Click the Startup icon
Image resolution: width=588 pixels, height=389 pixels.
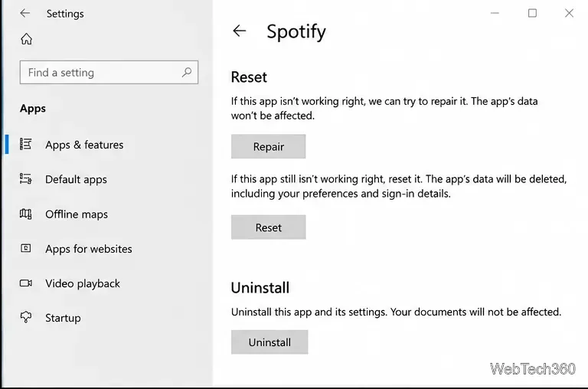[26, 317]
